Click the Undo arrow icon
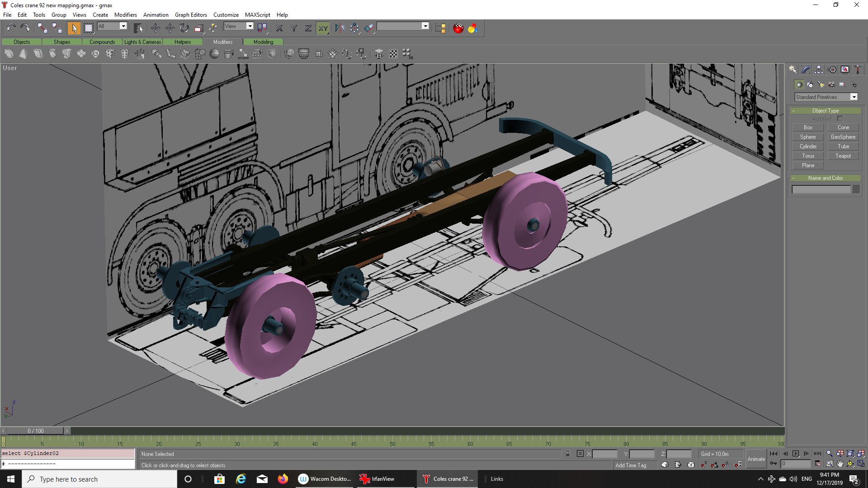Image resolution: width=868 pixels, height=488 pixels. click(x=11, y=28)
